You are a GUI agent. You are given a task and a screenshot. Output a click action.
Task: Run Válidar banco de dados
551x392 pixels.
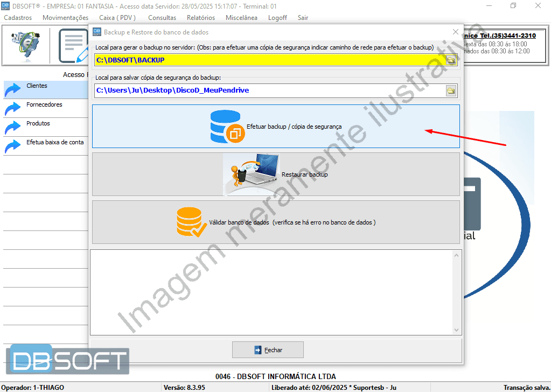pos(302,221)
